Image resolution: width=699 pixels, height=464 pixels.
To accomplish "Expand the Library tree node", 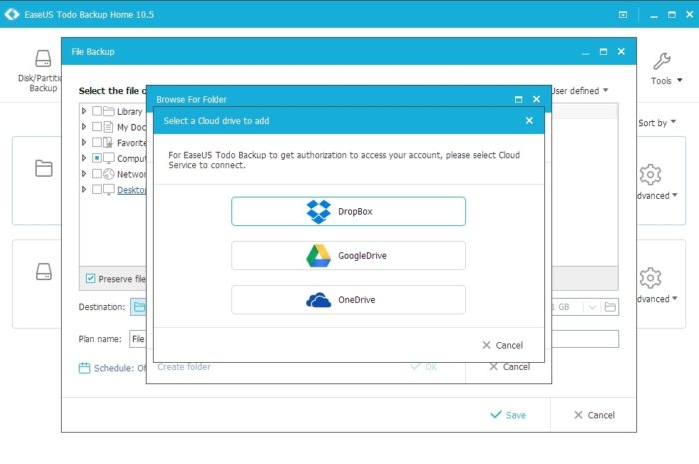I will coord(84,111).
